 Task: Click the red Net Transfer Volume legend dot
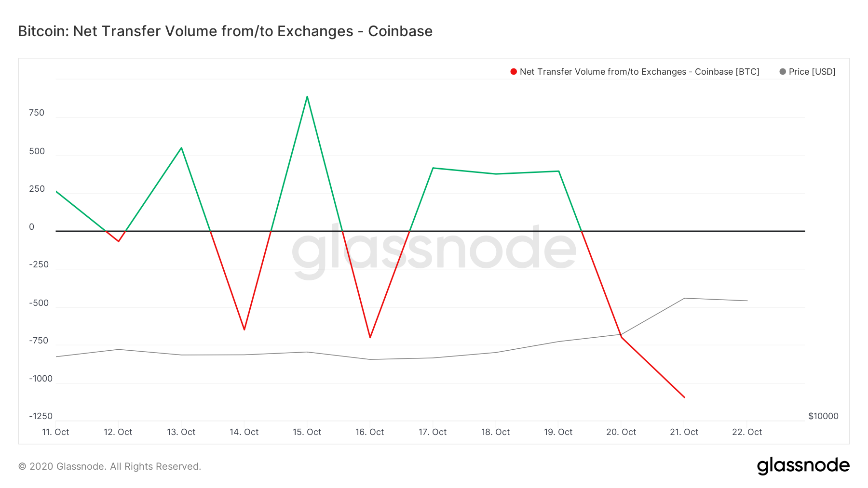514,72
